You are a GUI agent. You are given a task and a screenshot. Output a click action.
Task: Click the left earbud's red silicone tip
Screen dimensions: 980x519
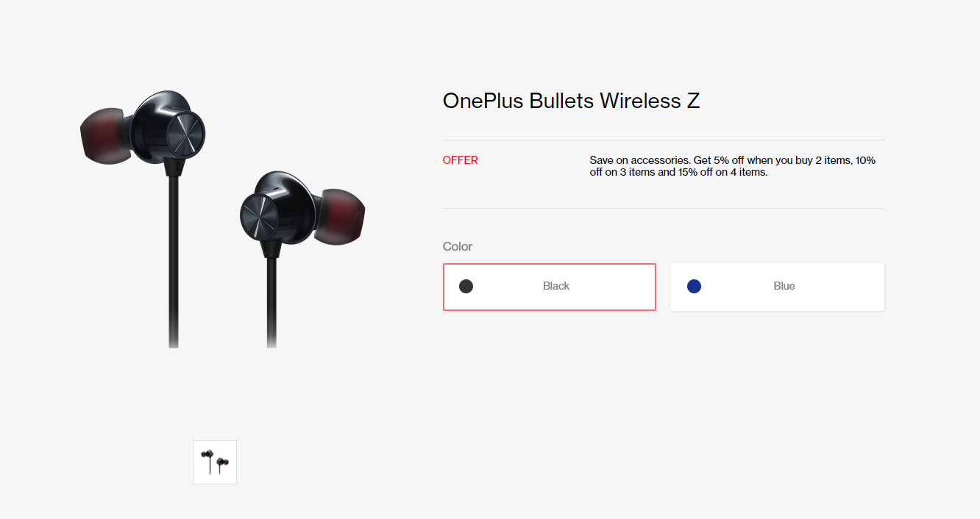click(x=103, y=136)
